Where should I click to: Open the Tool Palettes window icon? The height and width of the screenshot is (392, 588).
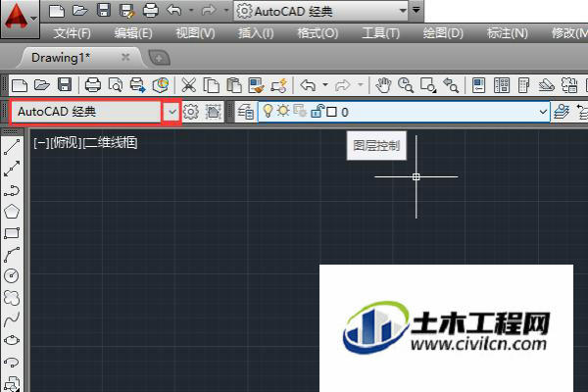(523, 85)
